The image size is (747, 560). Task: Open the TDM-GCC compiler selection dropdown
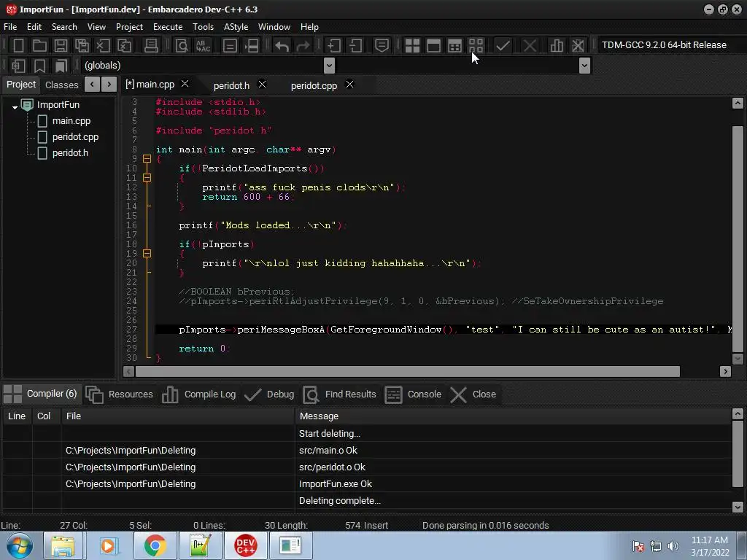coord(664,44)
